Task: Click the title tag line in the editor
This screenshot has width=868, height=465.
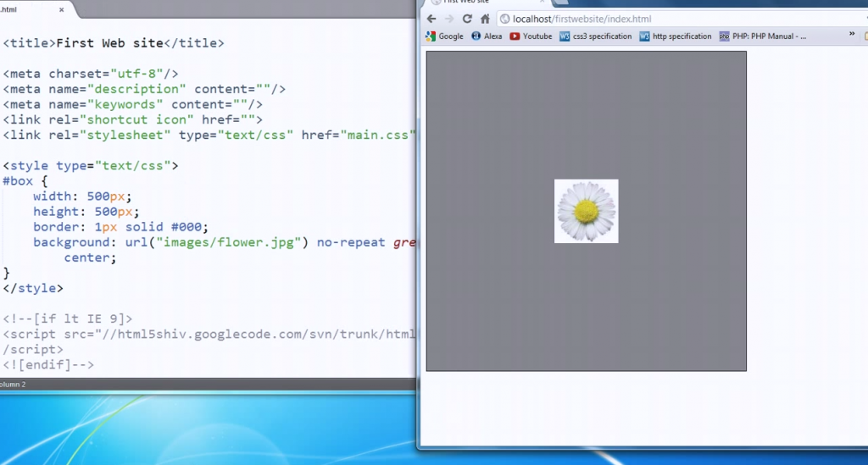Action: [114, 42]
